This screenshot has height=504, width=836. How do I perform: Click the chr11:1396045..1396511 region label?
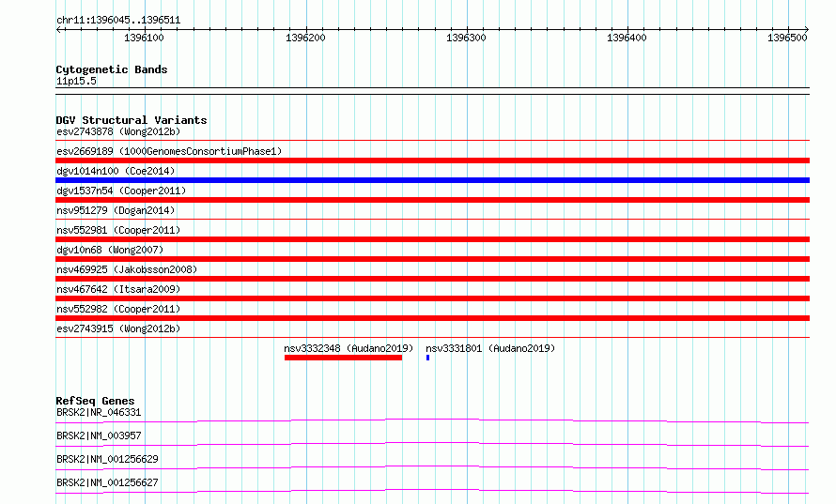[118, 21]
